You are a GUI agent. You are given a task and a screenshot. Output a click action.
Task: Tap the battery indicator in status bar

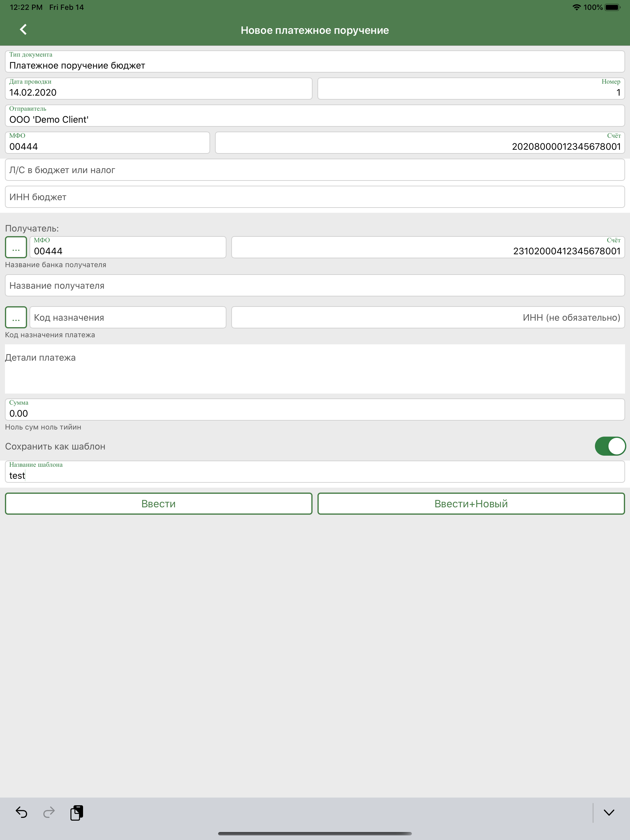click(x=612, y=7)
